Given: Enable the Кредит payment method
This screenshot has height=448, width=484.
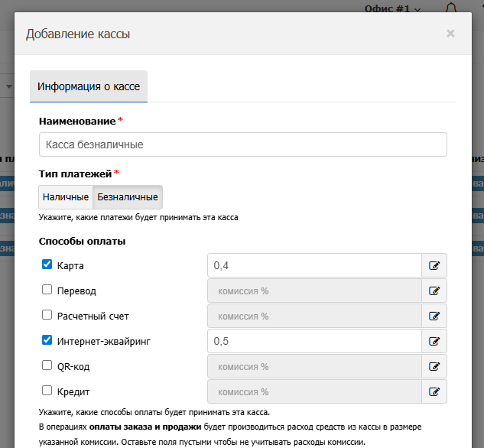Looking at the screenshot, I should click(x=47, y=391).
